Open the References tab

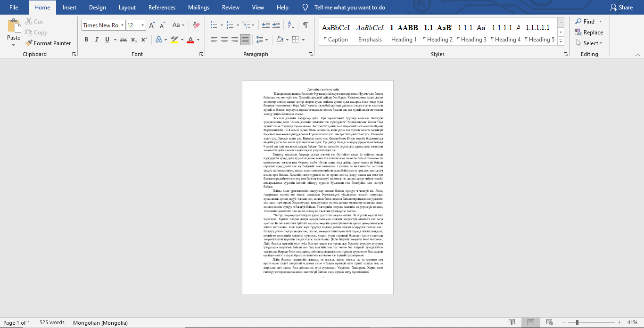click(162, 8)
